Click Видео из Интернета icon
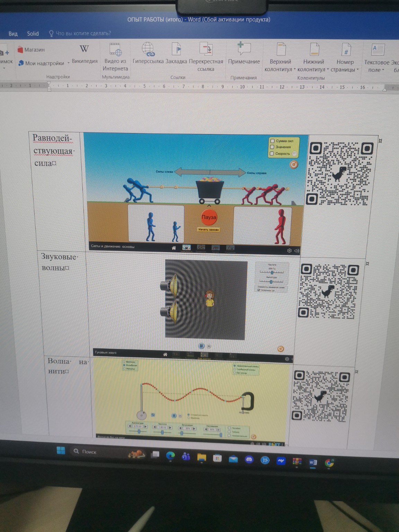 coord(115,50)
